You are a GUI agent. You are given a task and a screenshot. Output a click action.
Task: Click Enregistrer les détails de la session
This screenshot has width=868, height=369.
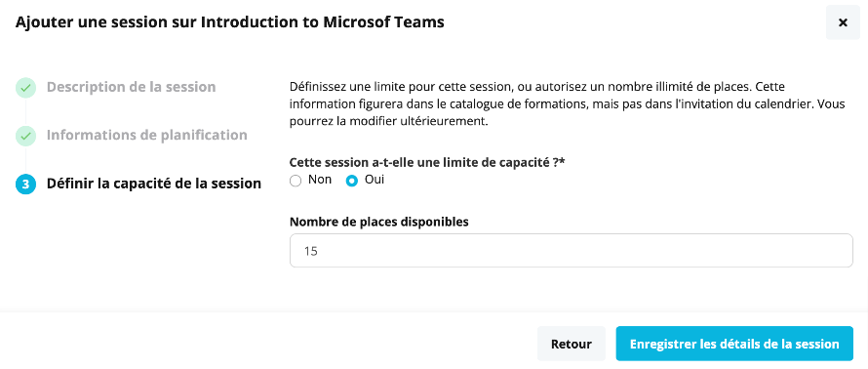click(x=734, y=344)
